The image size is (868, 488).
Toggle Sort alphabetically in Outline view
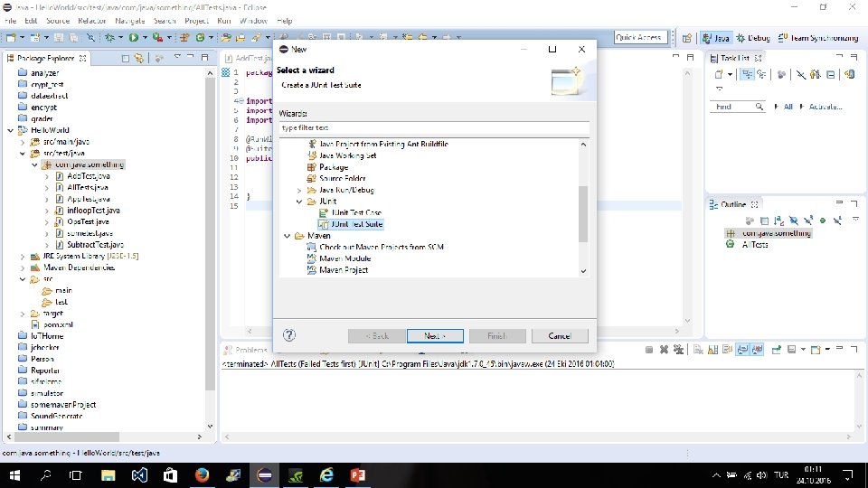[x=778, y=221]
